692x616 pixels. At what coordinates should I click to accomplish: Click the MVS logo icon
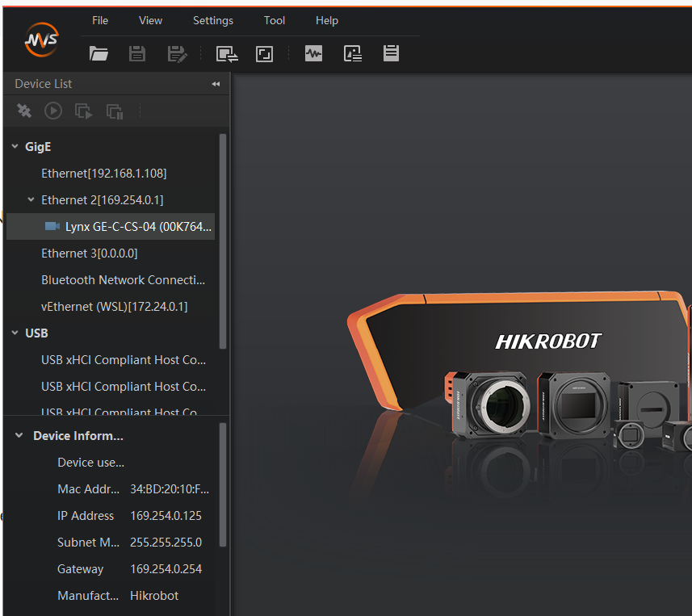click(x=41, y=39)
